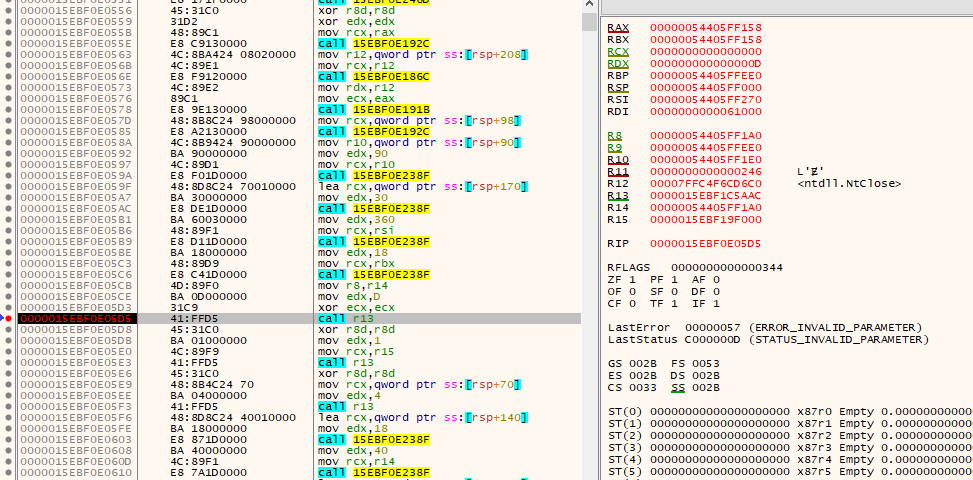Image resolution: width=973 pixels, height=480 pixels.
Task: Select the R13 register value 0000015EBF1C5AAC
Action: point(706,195)
